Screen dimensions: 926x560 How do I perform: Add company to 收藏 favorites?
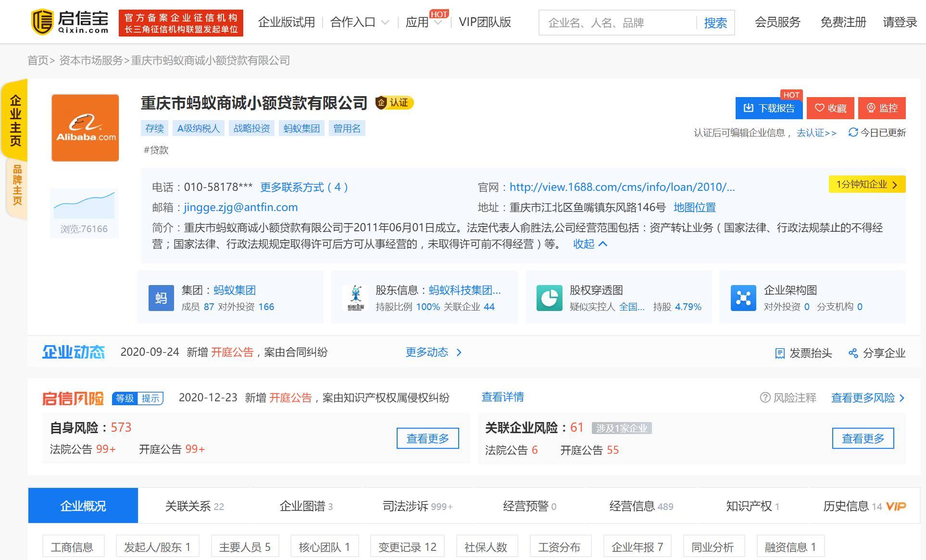[830, 108]
